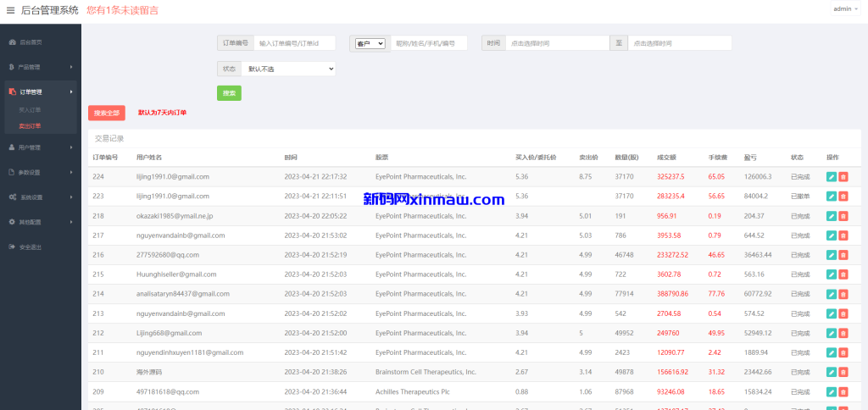Edit order 212 with pencil icon
868x410 pixels.
tap(831, 333)
